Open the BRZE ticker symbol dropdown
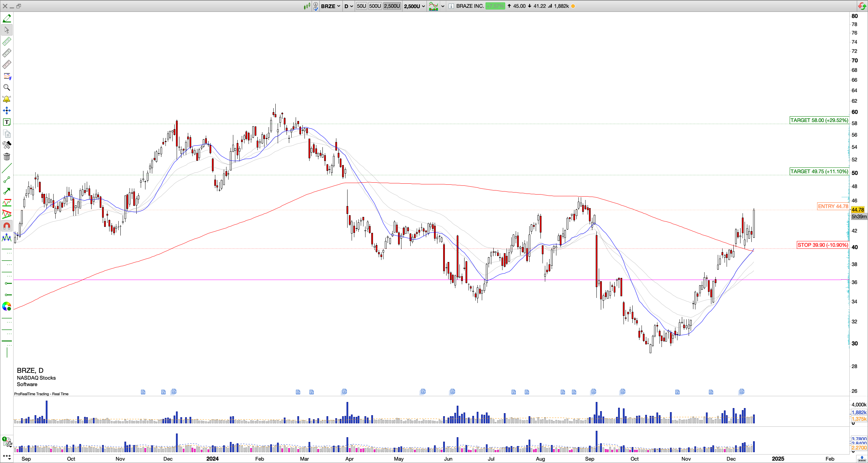Image resolution: width=868 pixels, height=463 pixels. pyautogui.click(x=331, y=6)
